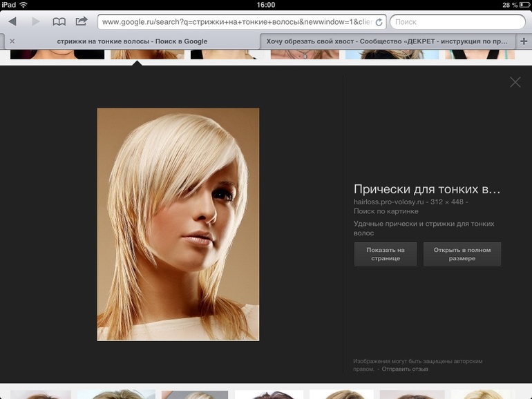This screenshot has width=532, height=399.
Task: Reload the page with refresh icon
Action: pos(379,22)
